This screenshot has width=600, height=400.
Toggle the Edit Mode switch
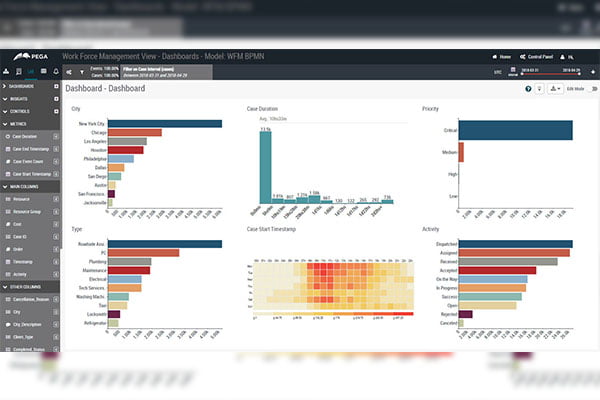pyautogui.click(x=592, y=89)
